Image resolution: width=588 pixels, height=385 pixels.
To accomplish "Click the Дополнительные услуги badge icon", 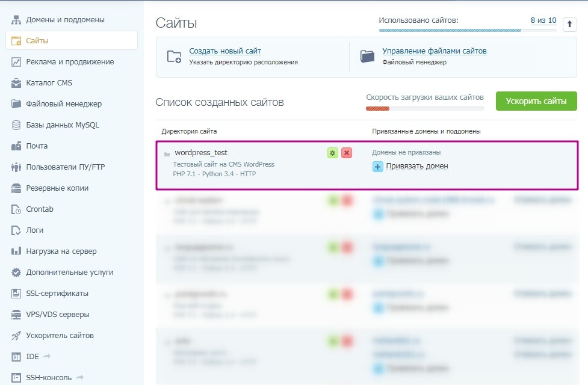I will point(16,272).
